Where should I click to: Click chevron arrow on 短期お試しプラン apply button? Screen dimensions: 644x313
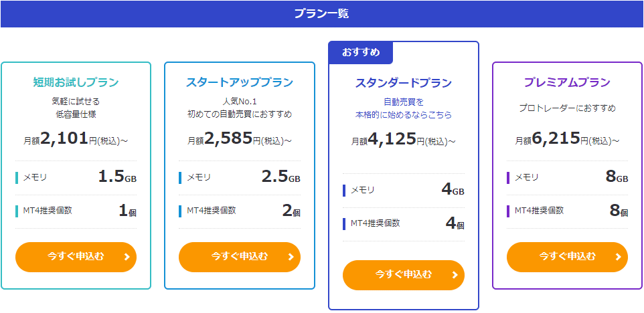coord(127,257)
